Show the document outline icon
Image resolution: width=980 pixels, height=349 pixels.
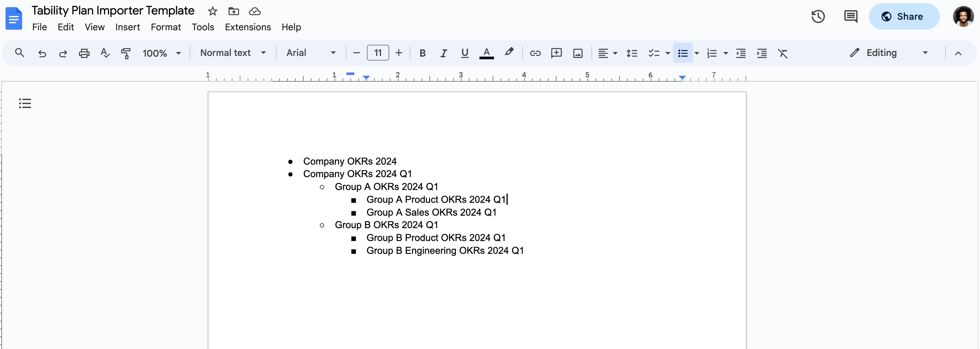(x=25, y=103)
